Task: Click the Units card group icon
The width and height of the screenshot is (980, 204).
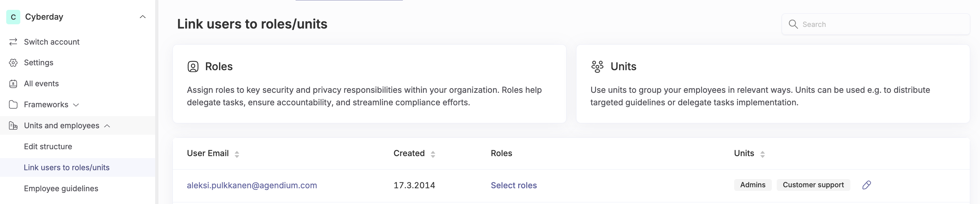Action: (x=597, y=67)
